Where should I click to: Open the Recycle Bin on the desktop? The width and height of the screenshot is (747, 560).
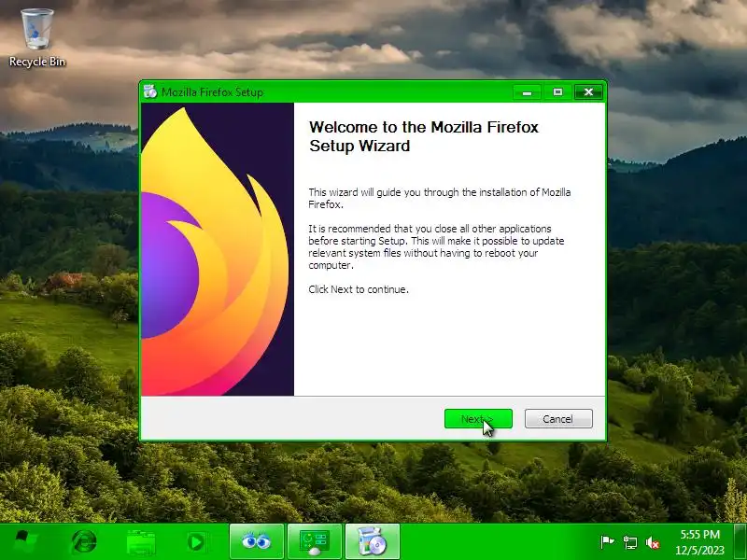[x=37, y=38]
